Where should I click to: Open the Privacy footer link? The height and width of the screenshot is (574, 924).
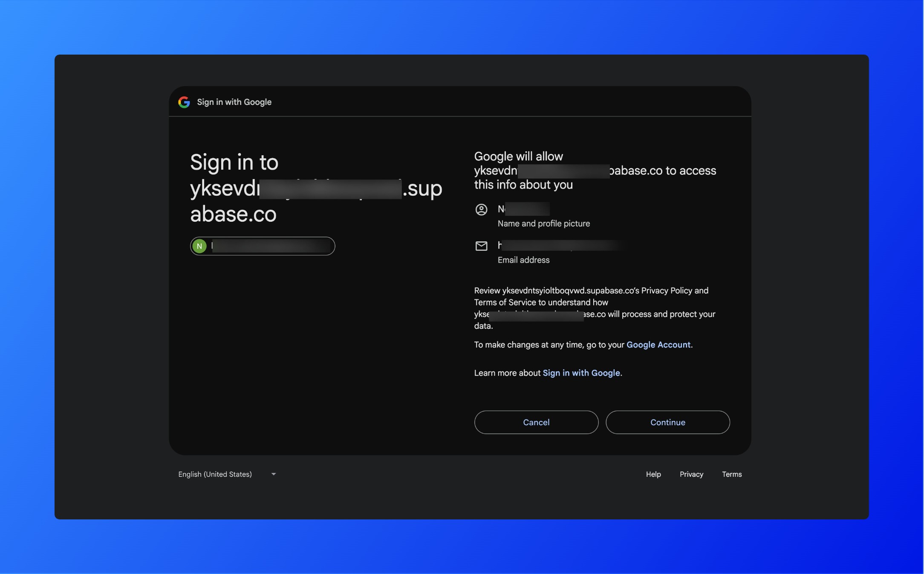[x=691, y=474]
